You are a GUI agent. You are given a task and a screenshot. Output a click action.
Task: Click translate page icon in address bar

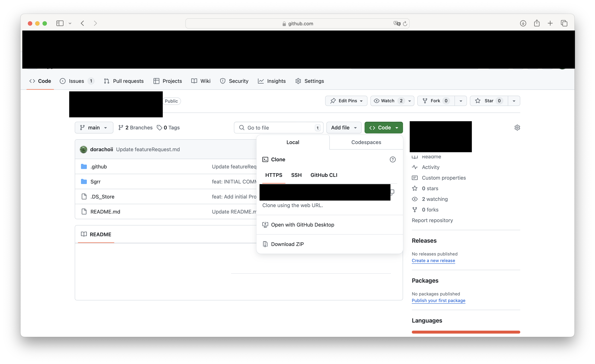coord(397,23)
